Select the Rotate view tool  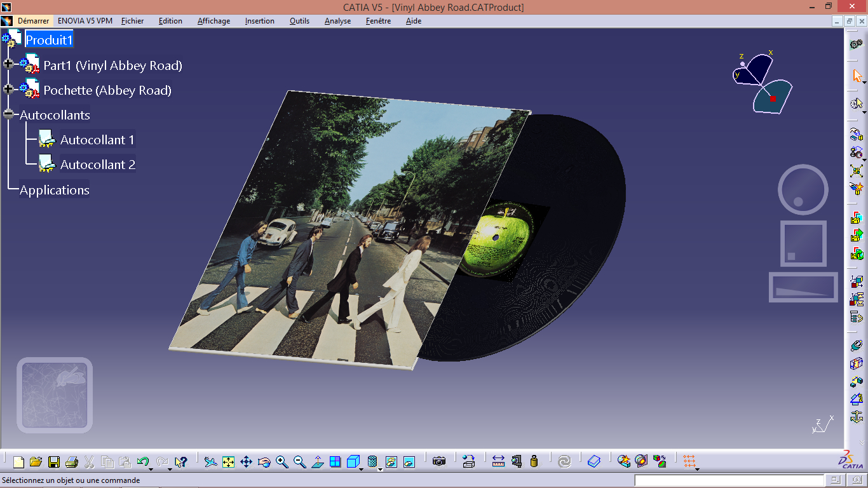(x=264, y=462)
